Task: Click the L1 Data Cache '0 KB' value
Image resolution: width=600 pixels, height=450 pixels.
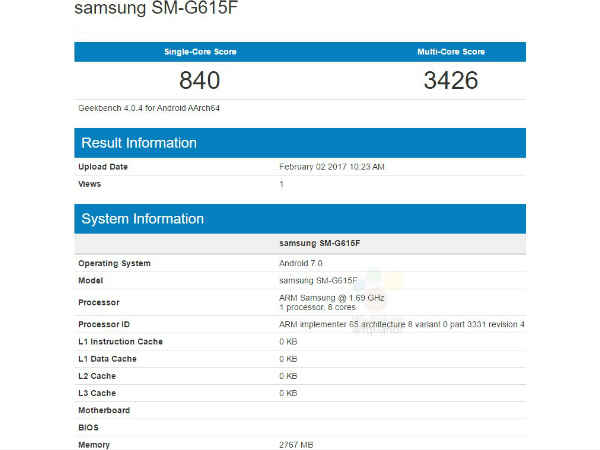Action: (x=288, y=359)
